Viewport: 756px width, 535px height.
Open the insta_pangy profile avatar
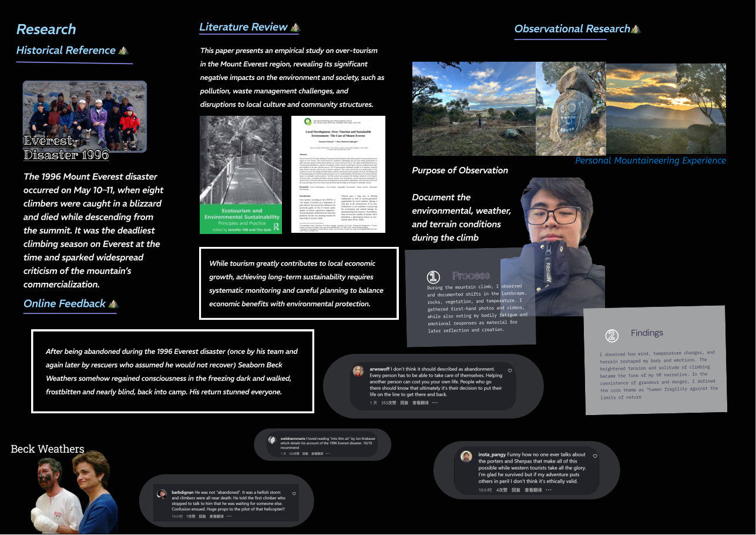tap(466, 456)
